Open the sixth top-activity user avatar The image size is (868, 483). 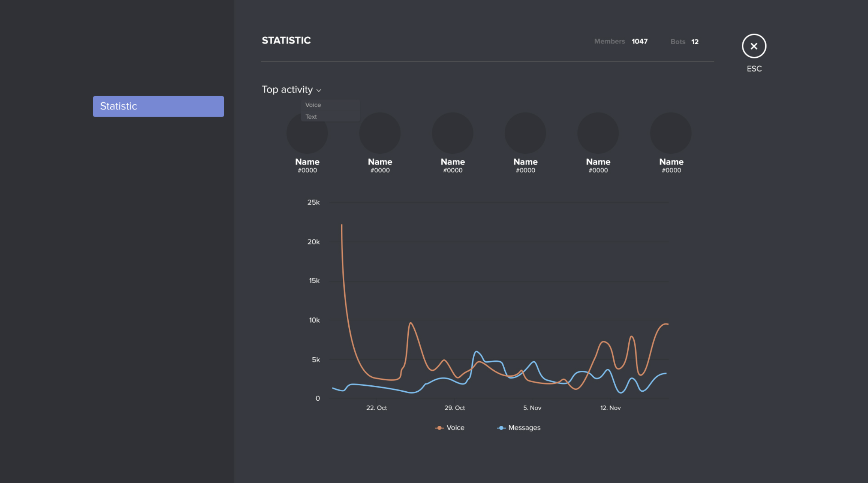(671, 133)
